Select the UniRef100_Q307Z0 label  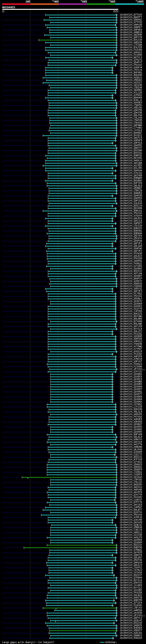point(131,372)
